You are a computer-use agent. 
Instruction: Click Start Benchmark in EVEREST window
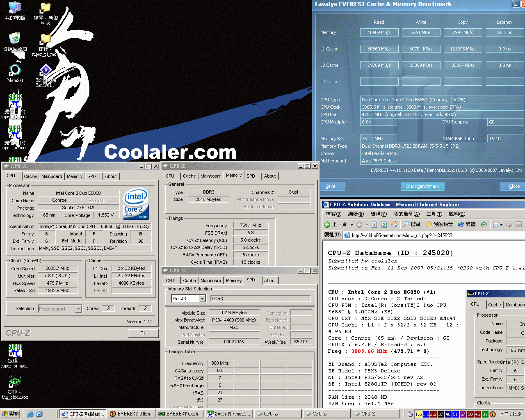click(x=422, y=186)
